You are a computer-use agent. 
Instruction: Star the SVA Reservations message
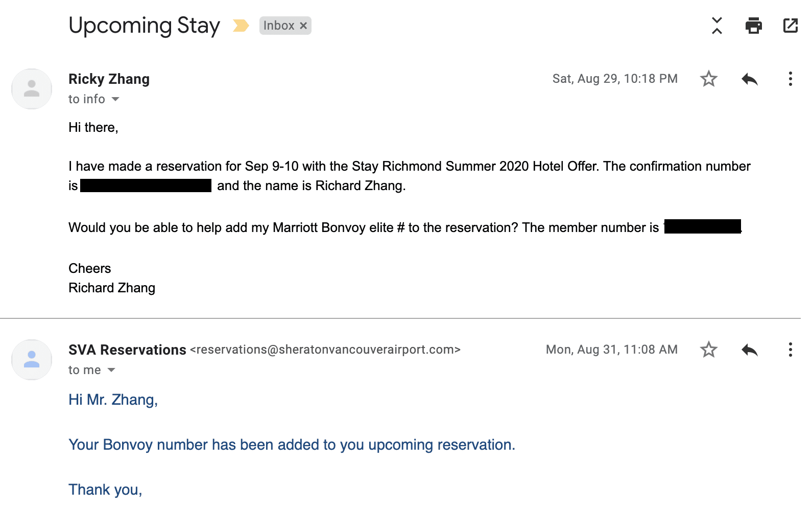(x=709, y=350)
